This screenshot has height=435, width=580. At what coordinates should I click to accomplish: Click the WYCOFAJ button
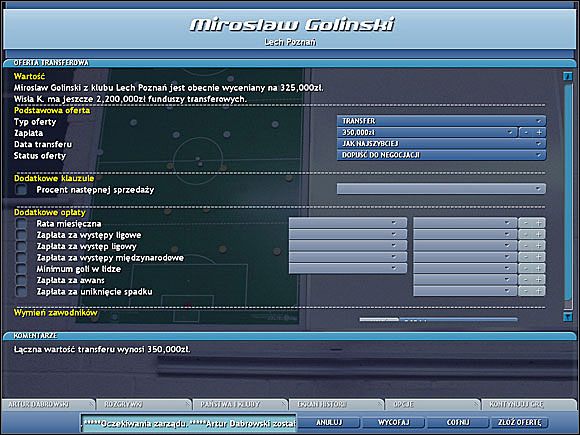tap(393, 422)
